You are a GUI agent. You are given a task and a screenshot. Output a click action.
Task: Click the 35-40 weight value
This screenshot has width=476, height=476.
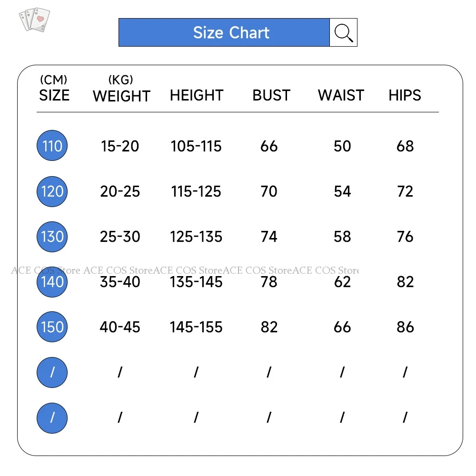point(120,282)
